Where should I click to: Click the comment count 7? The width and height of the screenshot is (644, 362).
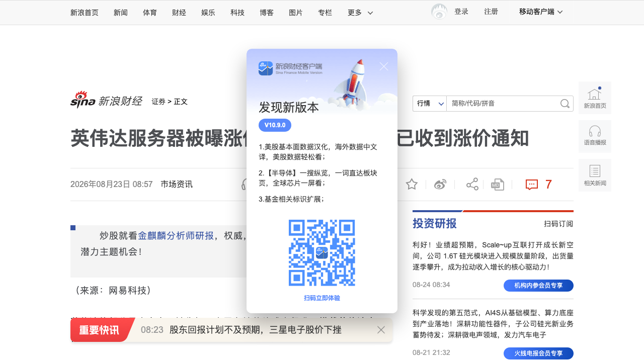tap(548, 185)
